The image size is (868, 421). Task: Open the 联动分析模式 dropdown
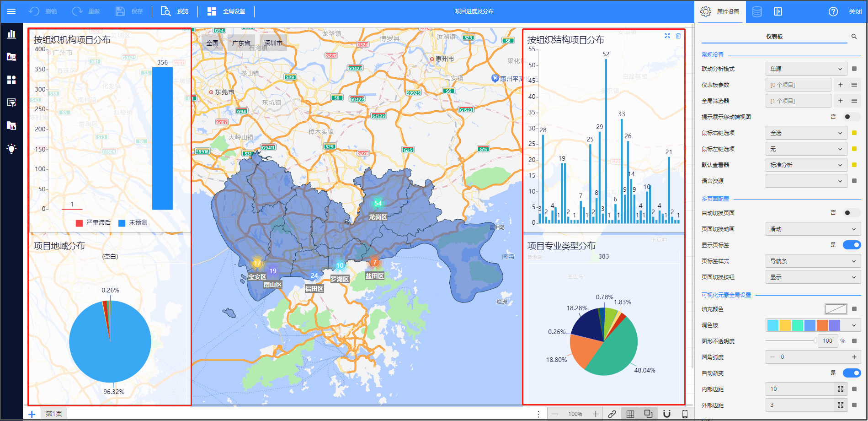[806, 69]
